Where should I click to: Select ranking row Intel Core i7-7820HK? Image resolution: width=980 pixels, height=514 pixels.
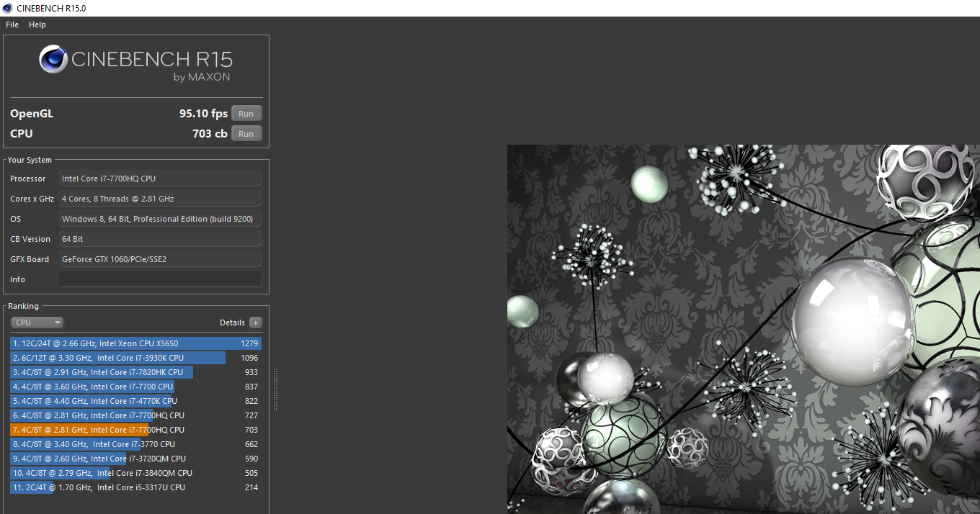135,372
